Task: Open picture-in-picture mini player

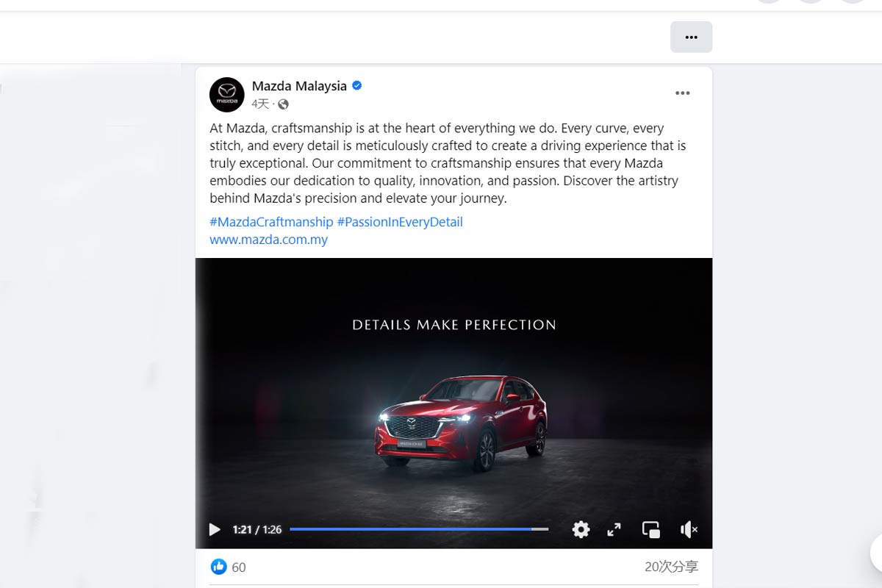Action: (651, 529)
